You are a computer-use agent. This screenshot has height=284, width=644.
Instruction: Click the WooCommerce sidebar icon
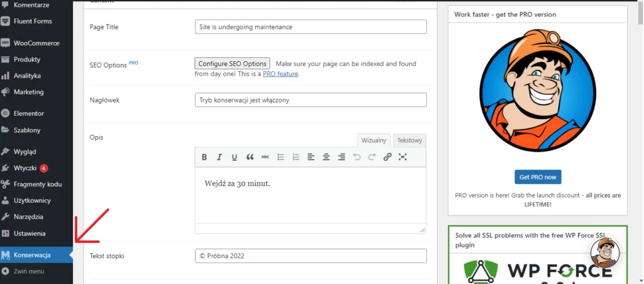point(5,43)
